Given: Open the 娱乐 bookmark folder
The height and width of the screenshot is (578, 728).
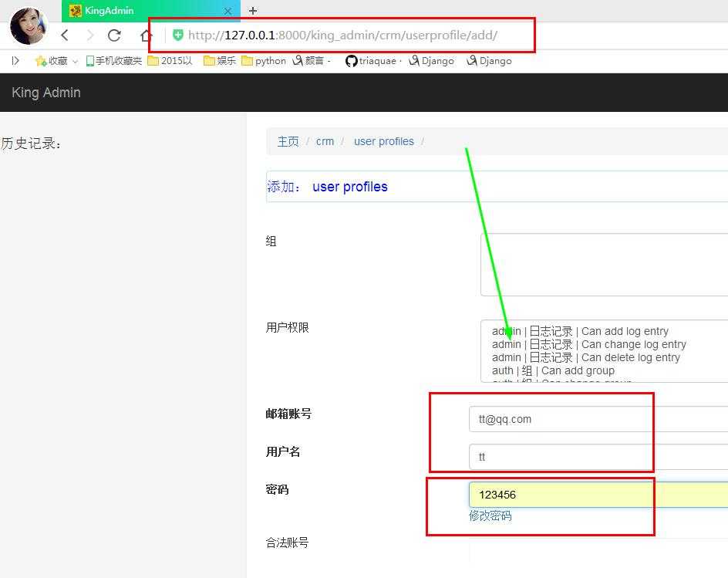Looking at the screenshot, I should click(x=220, y=61).
